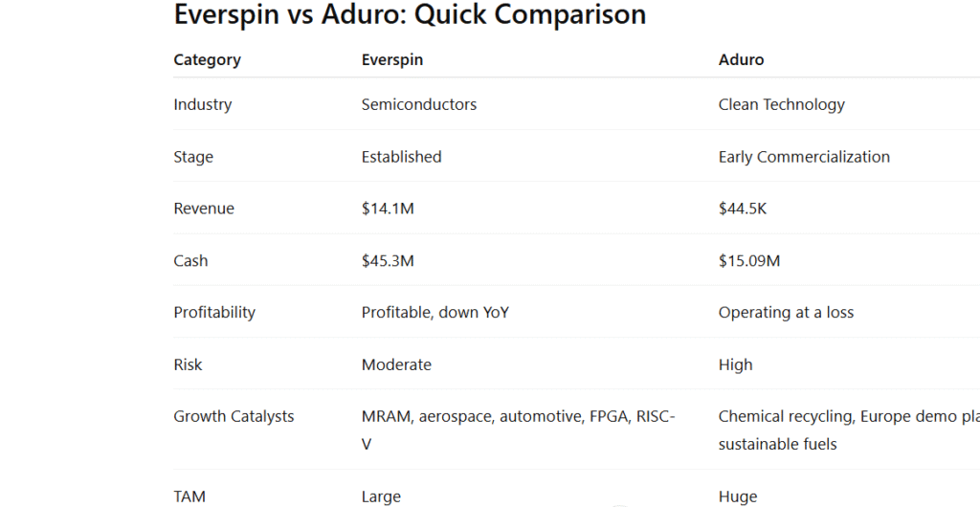The image size is (980, 507).
Task: Click the MRAM, aerospace, automotive catalysts cell
Action: 518,417
